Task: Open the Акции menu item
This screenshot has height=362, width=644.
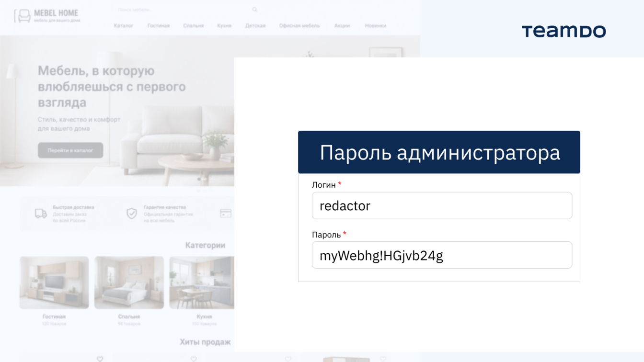Action: tap(342, 26)
